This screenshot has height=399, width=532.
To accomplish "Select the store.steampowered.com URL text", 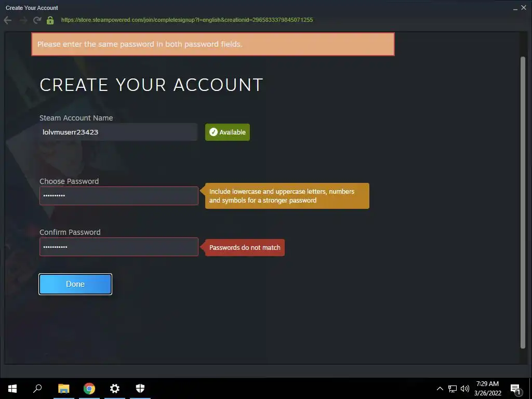I will [187, 20].
